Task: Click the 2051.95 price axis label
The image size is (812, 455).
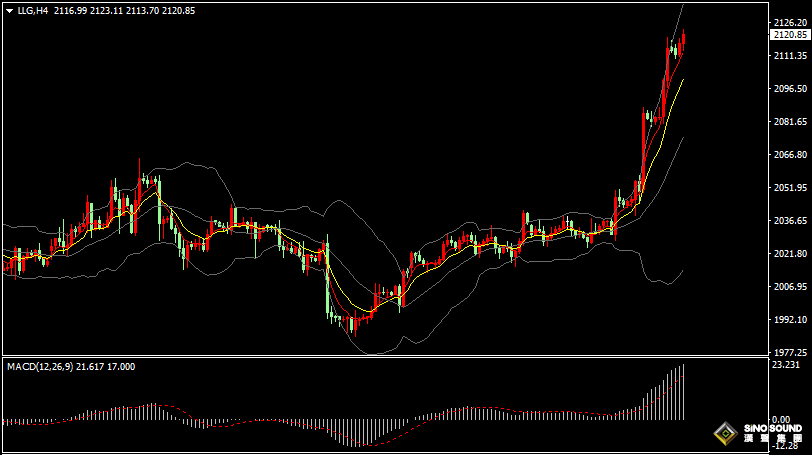Action: click(x=790, y=188)
